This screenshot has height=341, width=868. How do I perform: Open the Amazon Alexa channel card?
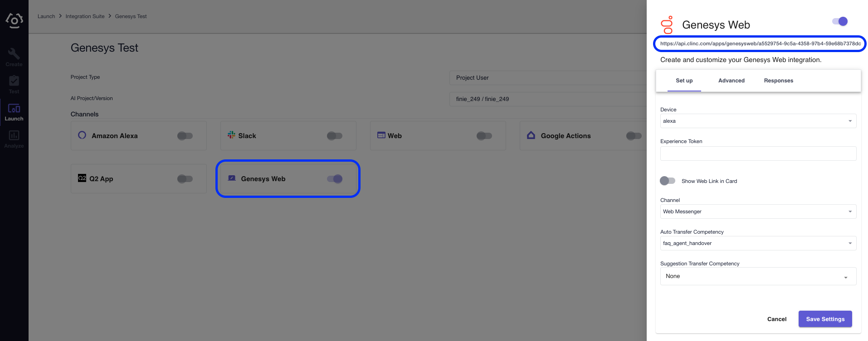coord(139,135)
